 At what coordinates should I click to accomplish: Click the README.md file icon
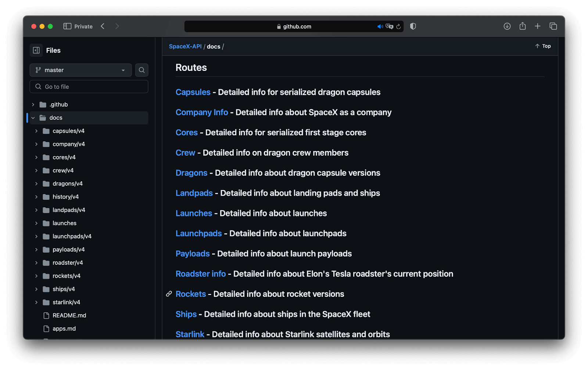(46, 315)
